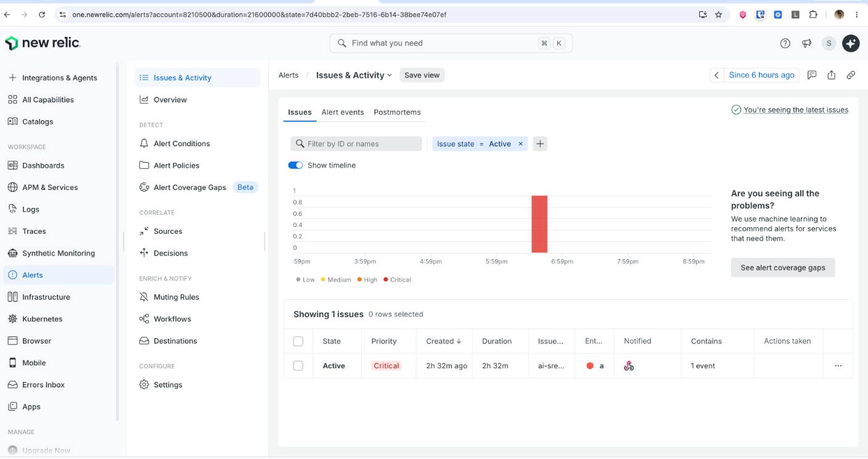Open Sources under Correlate
This screenshot has height=459, width=868.
pyautogui.click(x=197, y=231)
